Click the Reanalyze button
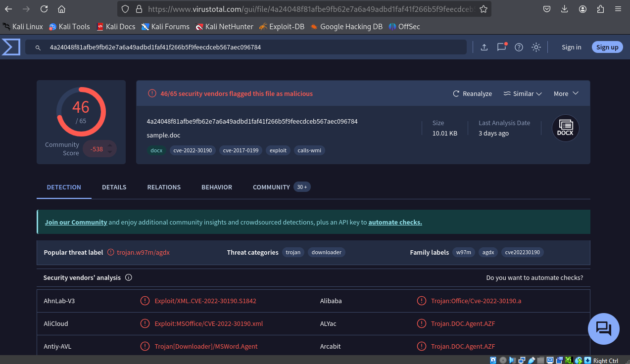Image resolution: width=630 pixels, height=364 pixels. pos(472,93)
